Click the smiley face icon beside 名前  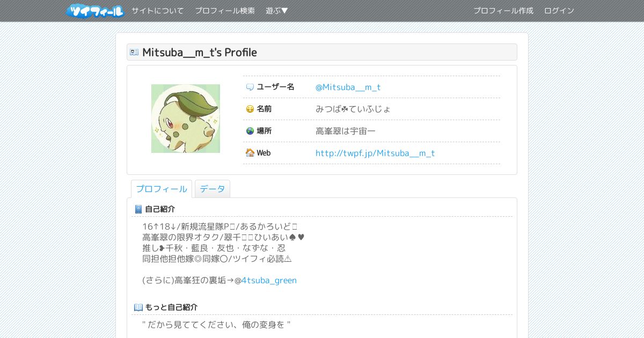tap(250, 109)
